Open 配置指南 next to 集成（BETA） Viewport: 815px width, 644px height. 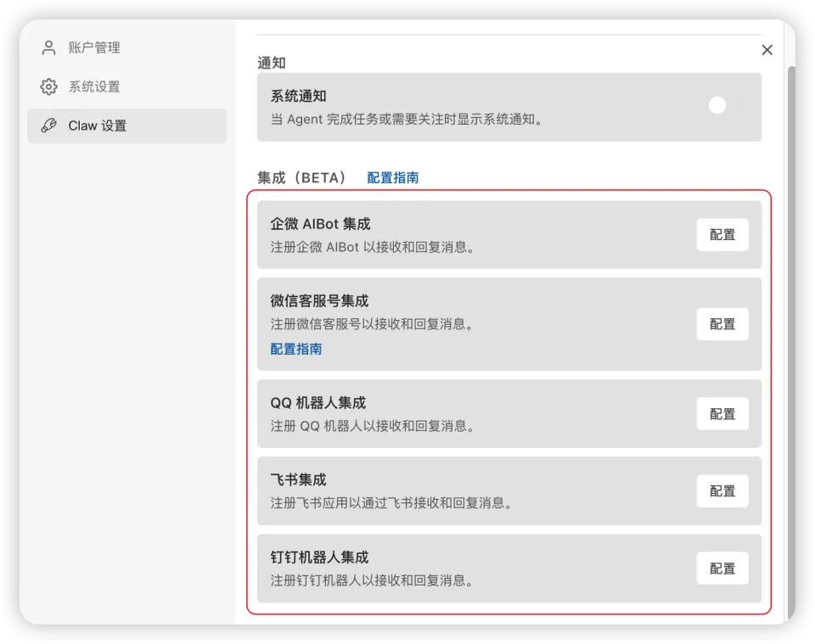click(x=391, y=179)
